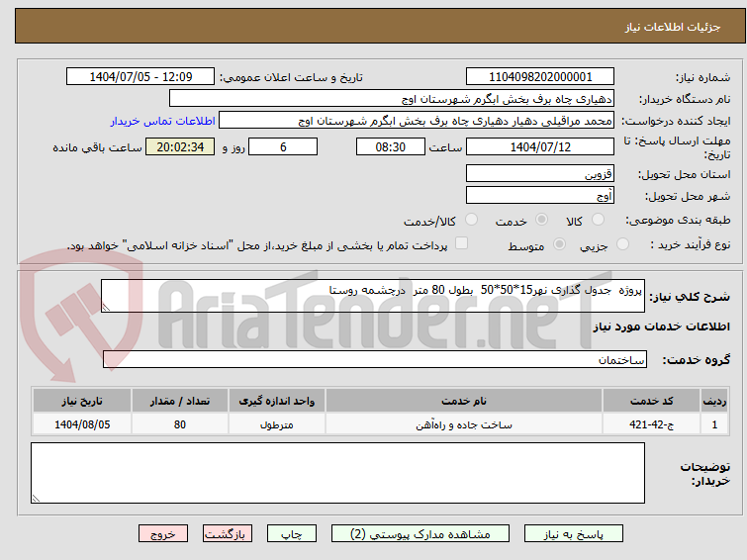Click the ردیف column header

coord(714,401)
